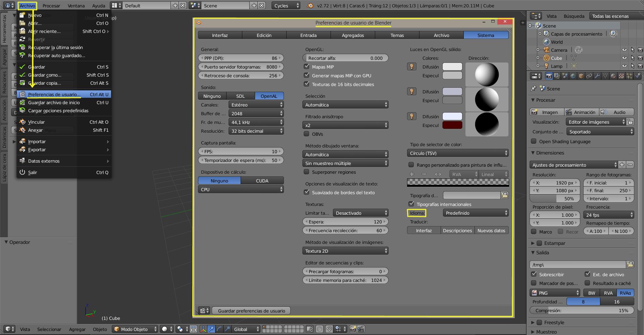Toggle Texturas de 16 bits decimales
This screenshot has height=335, width=644.
[306, 84]
